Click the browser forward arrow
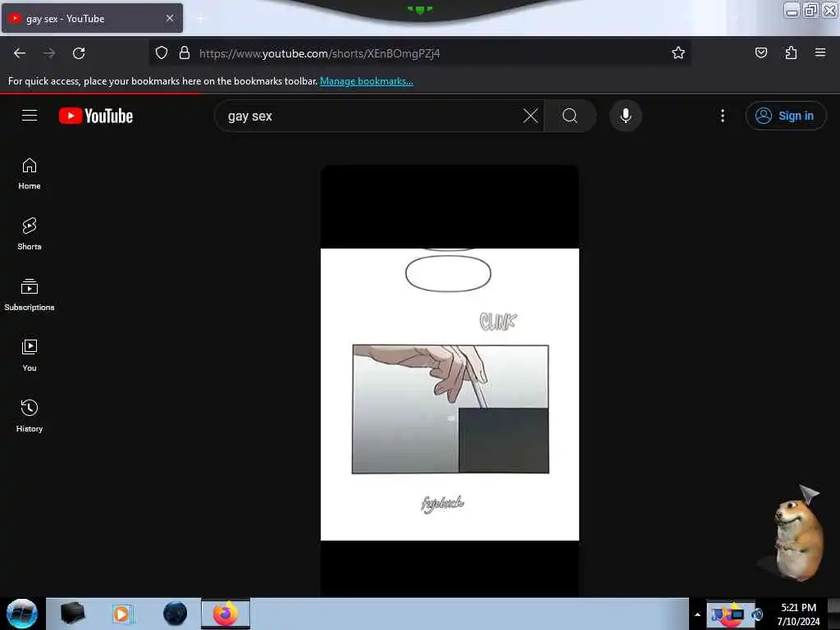This screenshot has width=840, height=630. (49, 53)
